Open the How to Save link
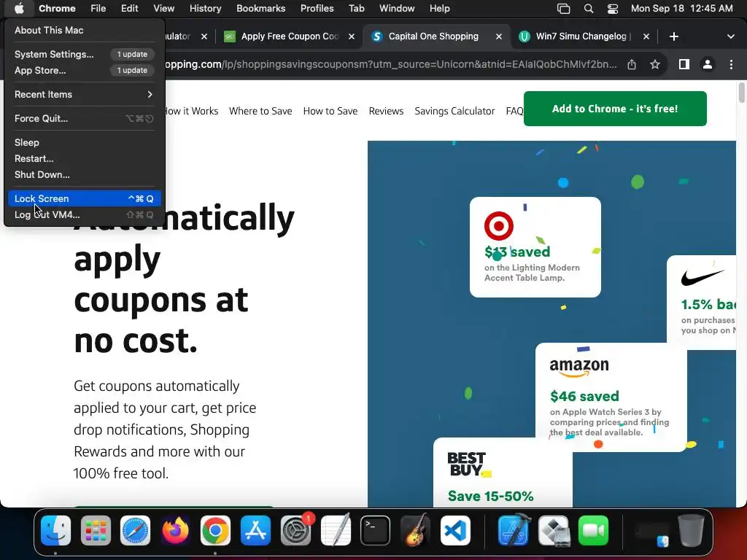The image size is (747, 560). [x=330, y=111]
